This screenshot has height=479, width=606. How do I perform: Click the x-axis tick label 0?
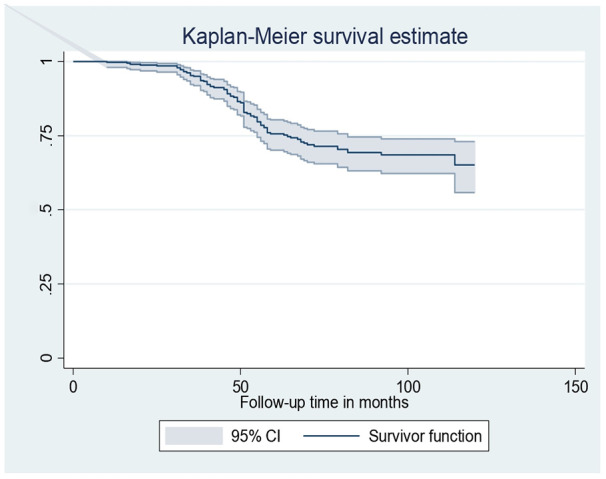(x=73, y=385)
